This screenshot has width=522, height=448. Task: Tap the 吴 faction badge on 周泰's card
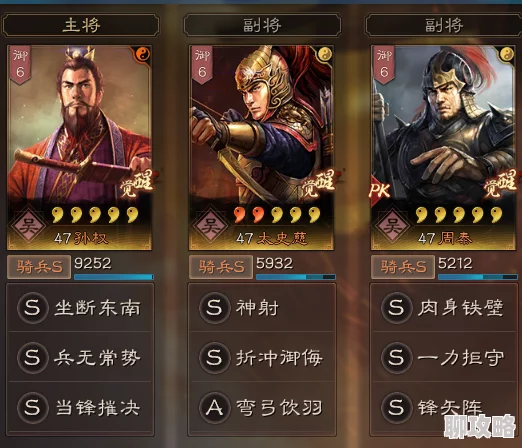tap(393, 225)
